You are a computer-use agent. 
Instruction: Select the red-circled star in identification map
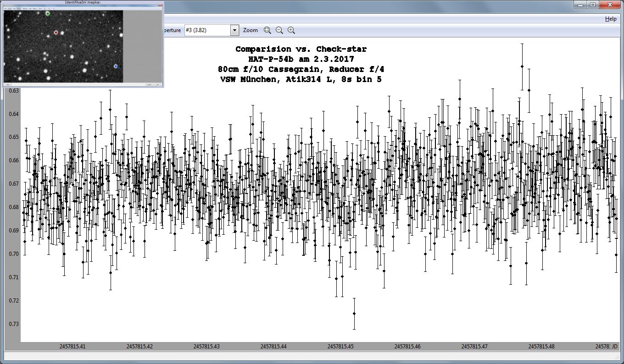[x=56, y=33]
